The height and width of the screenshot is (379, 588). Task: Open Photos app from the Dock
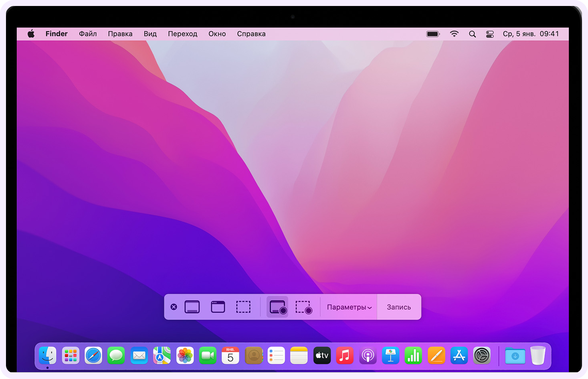click(185, 355)
